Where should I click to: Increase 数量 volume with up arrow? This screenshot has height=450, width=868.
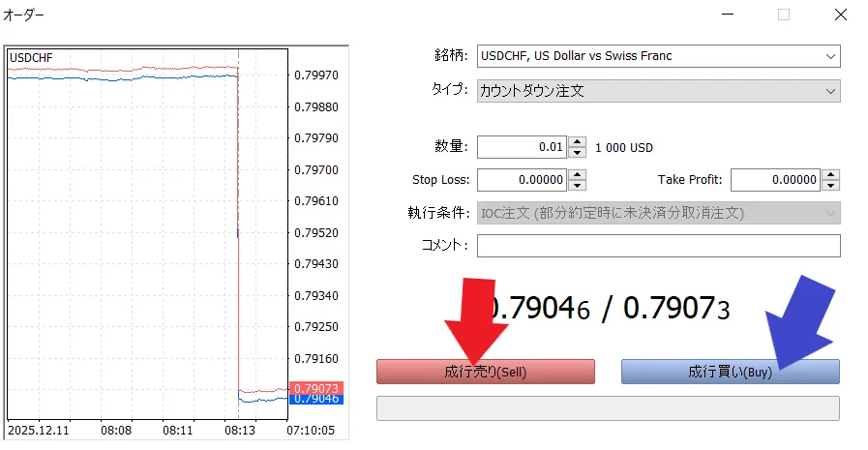click(578, 143)
